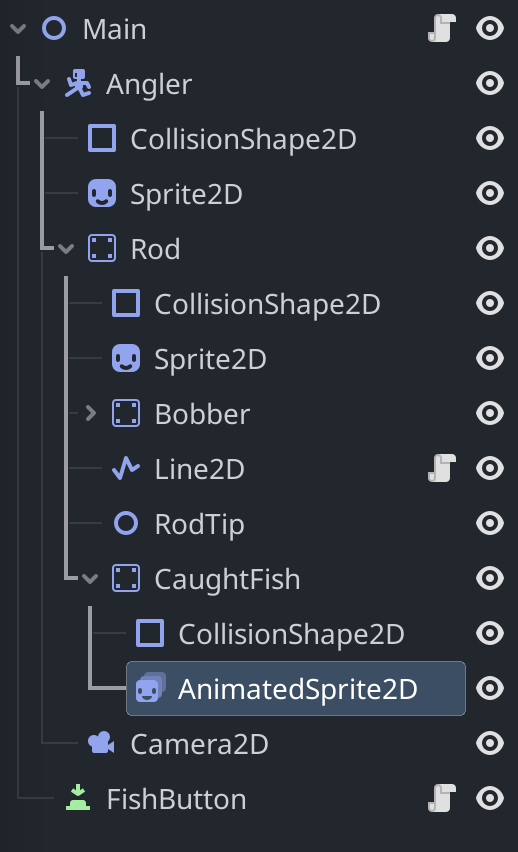Screen dimensions: 518x852
Task: Toggle visibility of Bobber node
Action: (x=490, y=413)
